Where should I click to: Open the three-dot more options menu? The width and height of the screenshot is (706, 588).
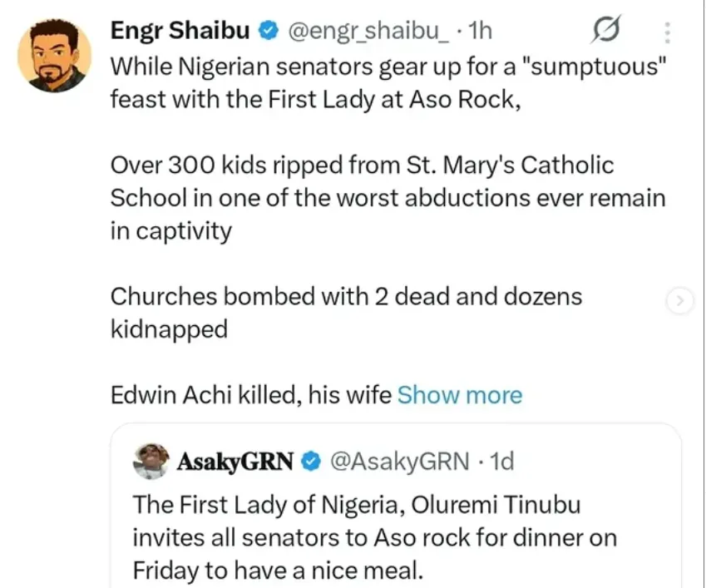pyautogui.click(x=667, y=32)
